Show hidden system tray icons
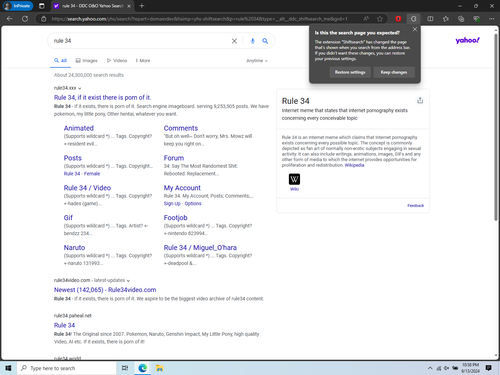 tap(430, 368)
